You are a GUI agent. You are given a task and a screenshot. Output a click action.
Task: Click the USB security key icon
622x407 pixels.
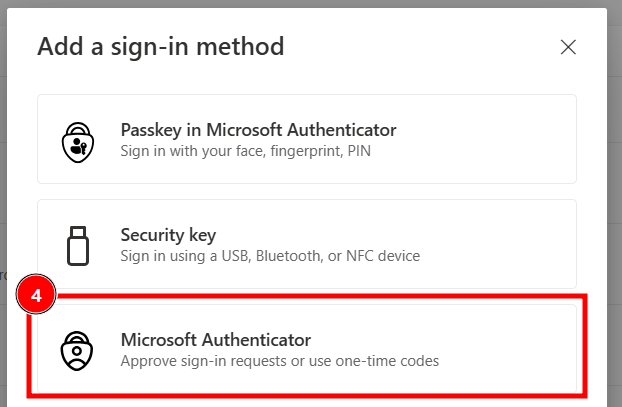tap(77, 245)
